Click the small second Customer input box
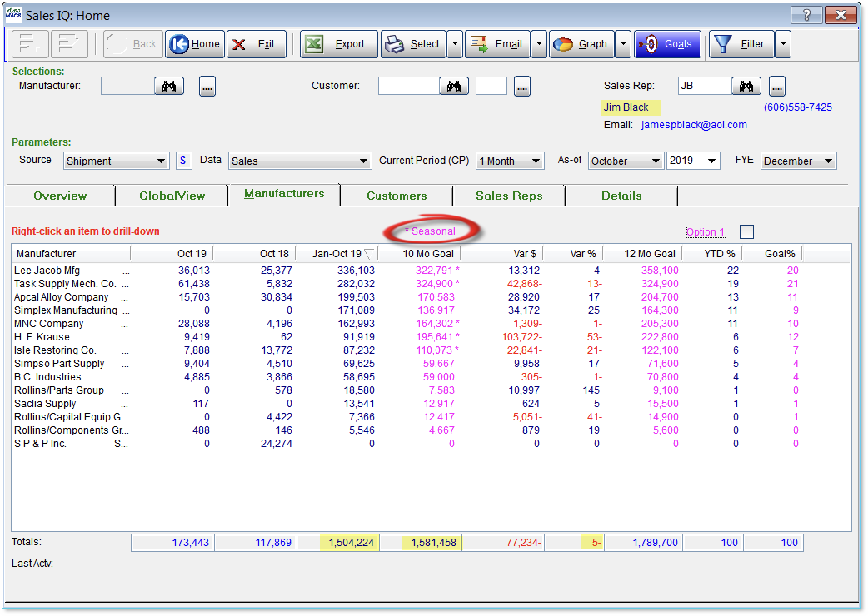This screenshot has height=616, width=868. [x=491, y=87]
